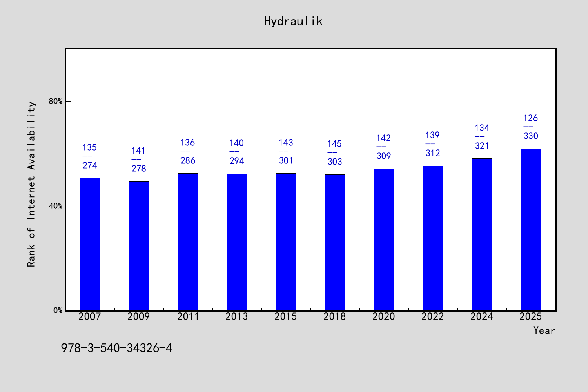The width and height of the screenshot is (588, 392).
Task: Select the 2013 bar
Action: [x=237, y=242]
